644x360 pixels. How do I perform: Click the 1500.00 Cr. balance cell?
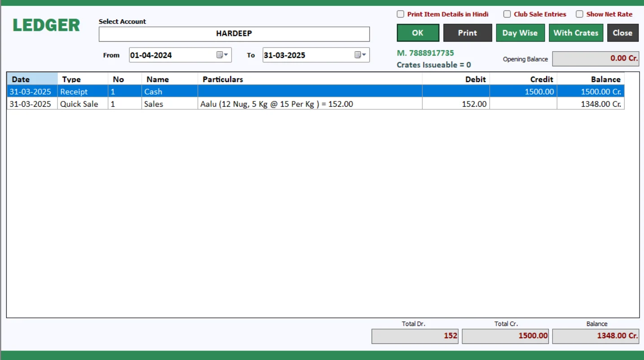591,91
